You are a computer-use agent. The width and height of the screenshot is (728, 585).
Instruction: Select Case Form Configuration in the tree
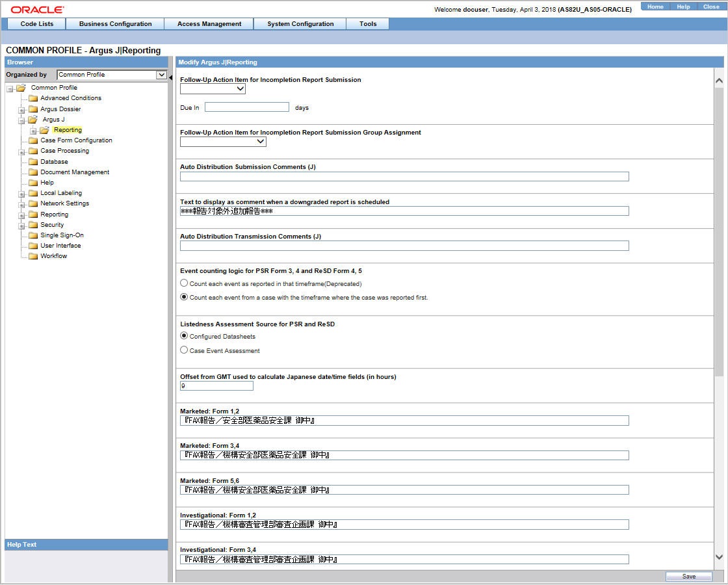click(x=76, y=140)
